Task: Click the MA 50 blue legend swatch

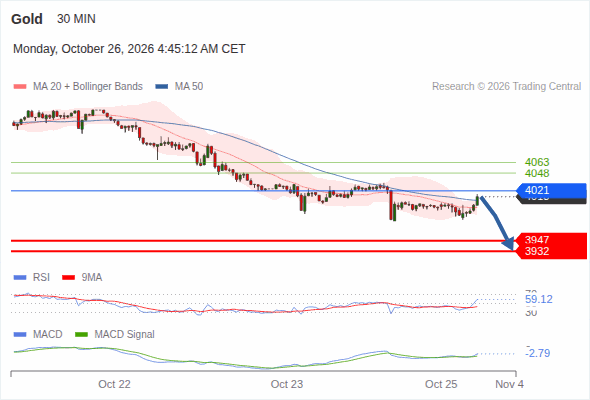Action: [162, 87]
